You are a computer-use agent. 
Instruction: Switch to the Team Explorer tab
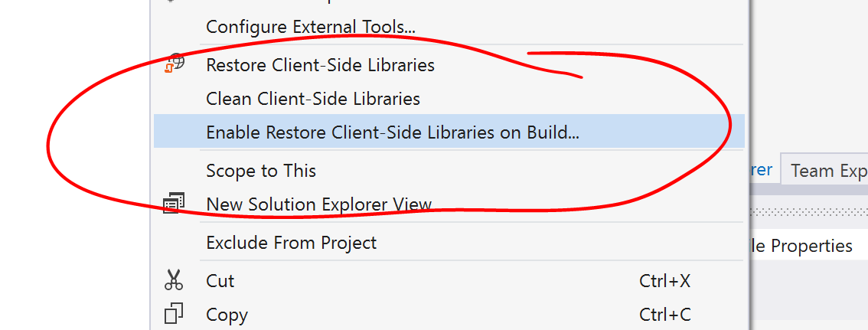point(828,171)
